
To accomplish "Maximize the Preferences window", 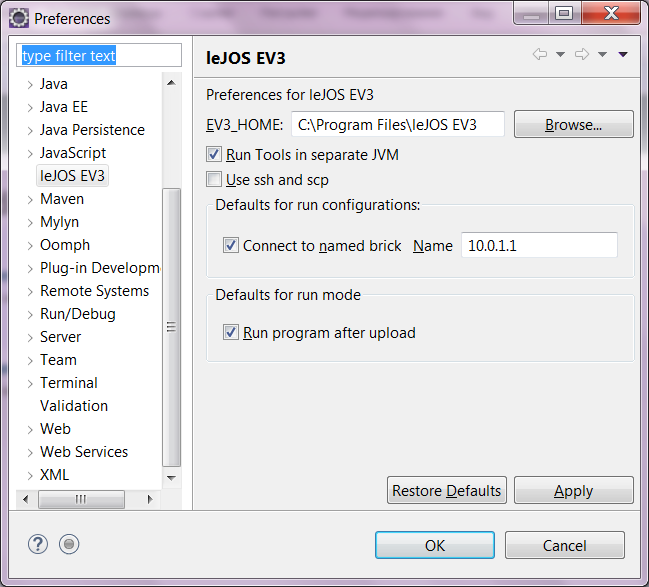I will (564, 14).
